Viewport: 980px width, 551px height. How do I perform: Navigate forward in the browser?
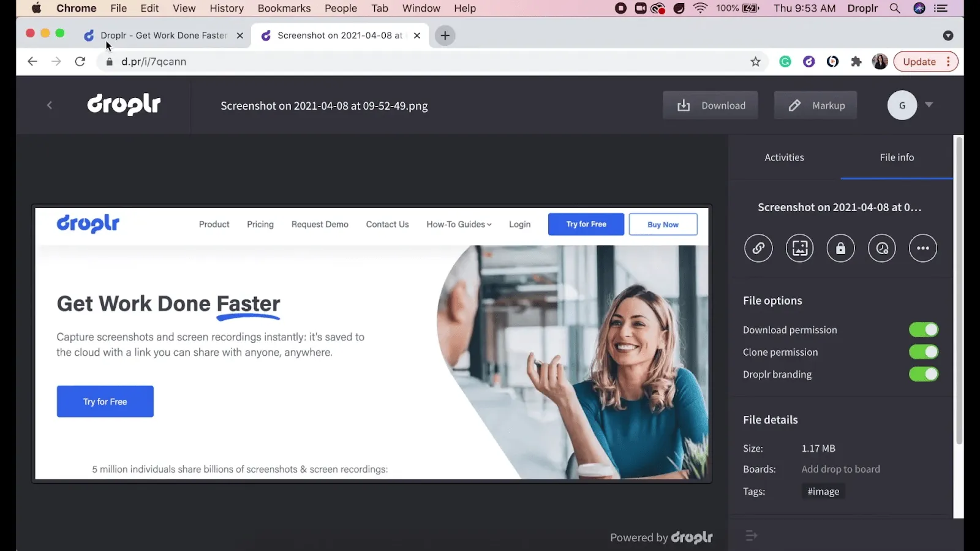(x=56, y=62)
